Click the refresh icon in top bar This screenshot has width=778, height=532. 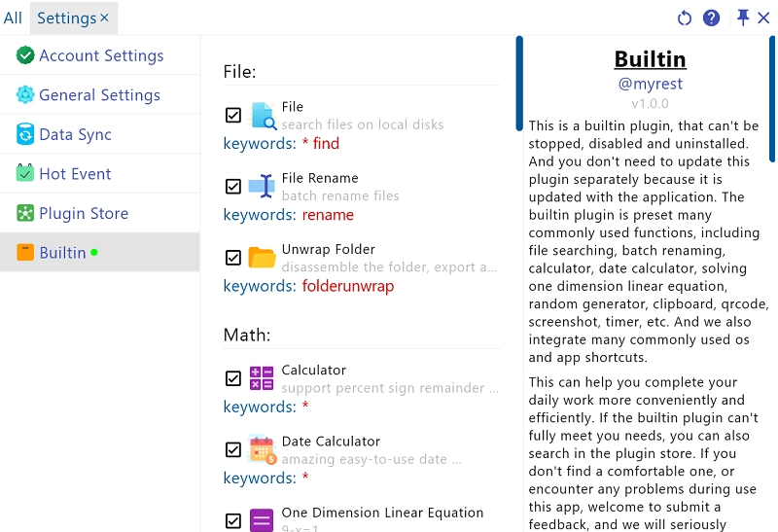coord(685,18)
